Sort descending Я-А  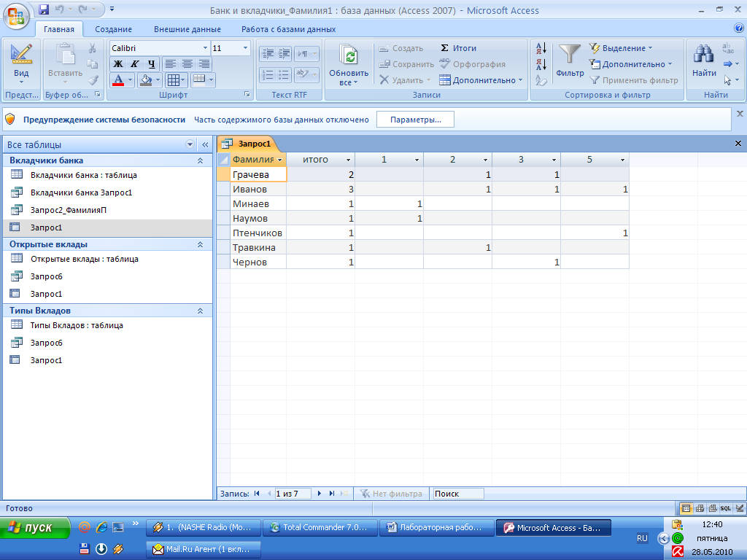click(x=541, y=64)
